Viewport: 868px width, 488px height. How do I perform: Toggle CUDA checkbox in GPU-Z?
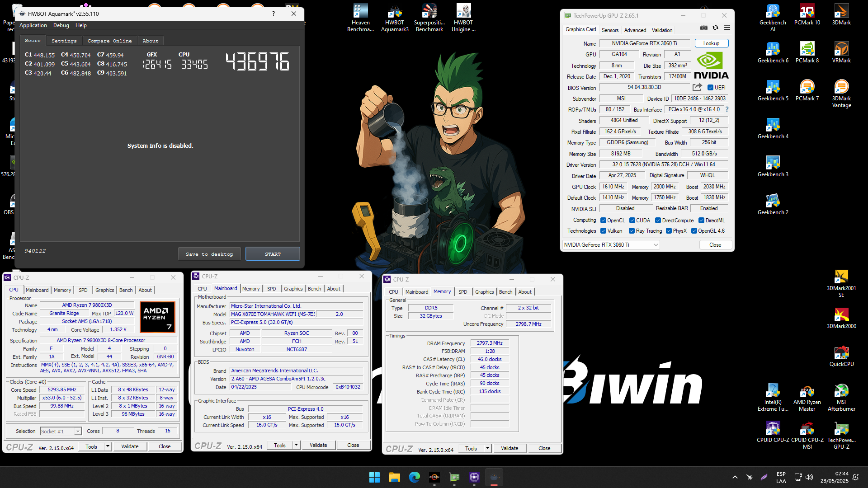click(x=632, y=221)
